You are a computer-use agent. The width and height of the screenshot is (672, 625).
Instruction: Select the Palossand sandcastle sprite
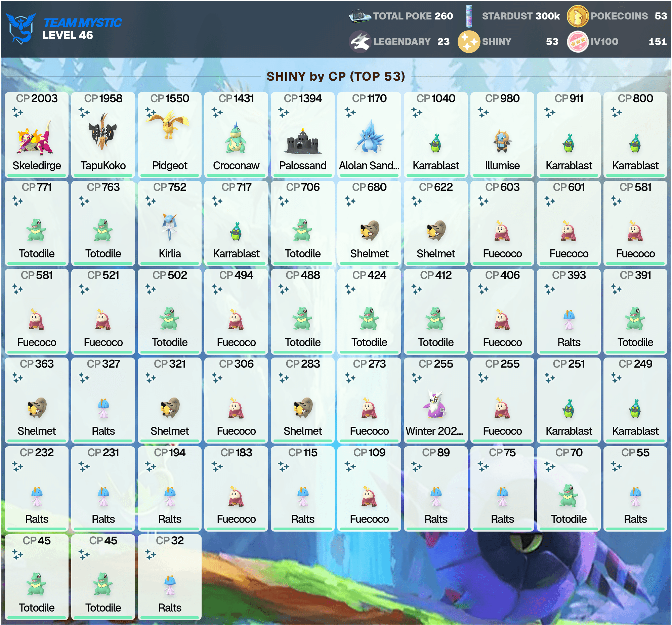coord(302,141)
